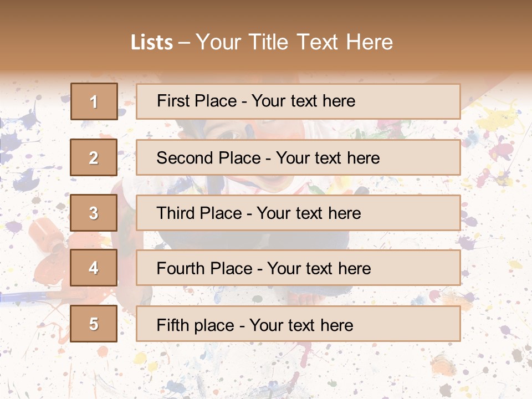532x399 pixels.
Task: Click the number 2 square
Action: pyautogui.click(x=94, y=158)
